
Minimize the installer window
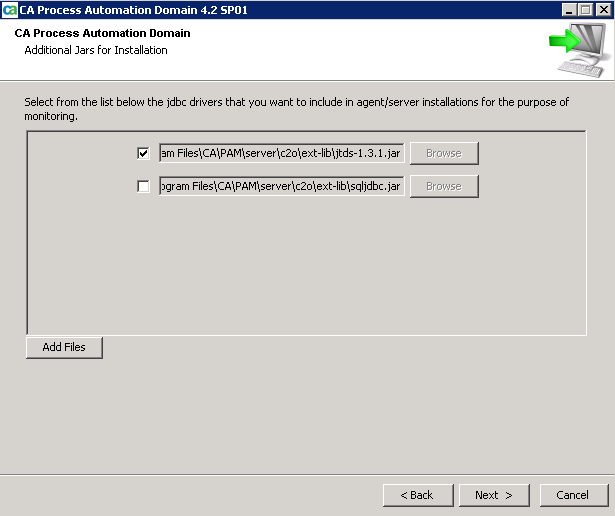tap(568, 9)
